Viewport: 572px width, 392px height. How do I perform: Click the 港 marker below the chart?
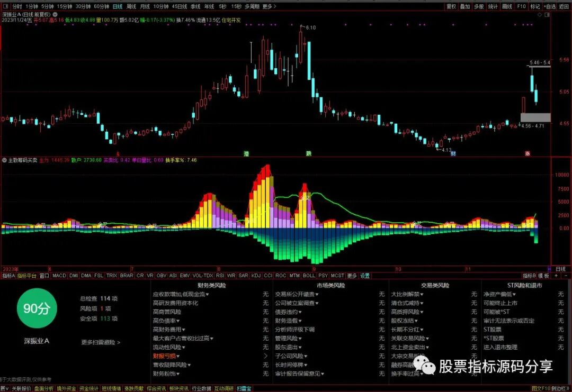point(246,154)
